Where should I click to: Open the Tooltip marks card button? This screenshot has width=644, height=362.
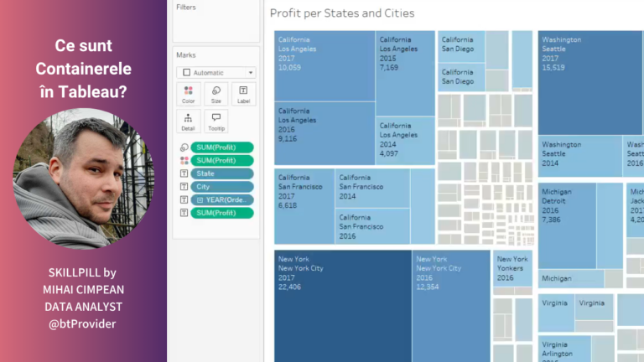pyautogui.click(x=216, y=122)
